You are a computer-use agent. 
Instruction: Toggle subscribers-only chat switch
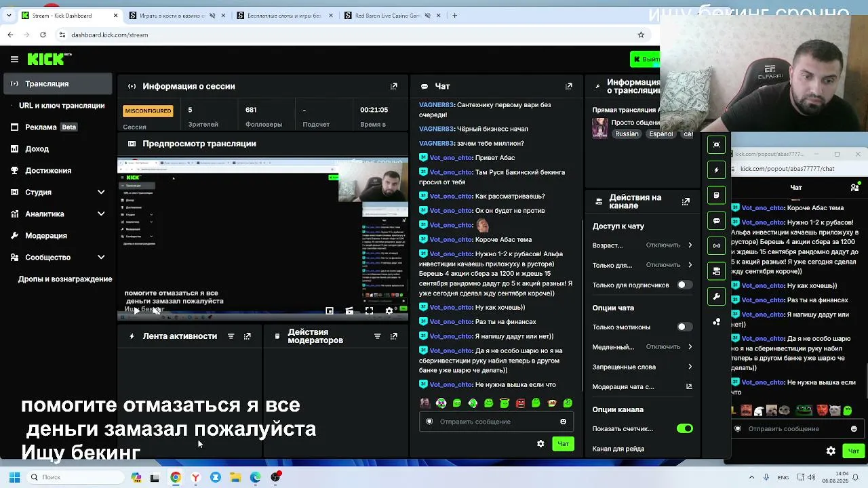[x=685, y=285]
